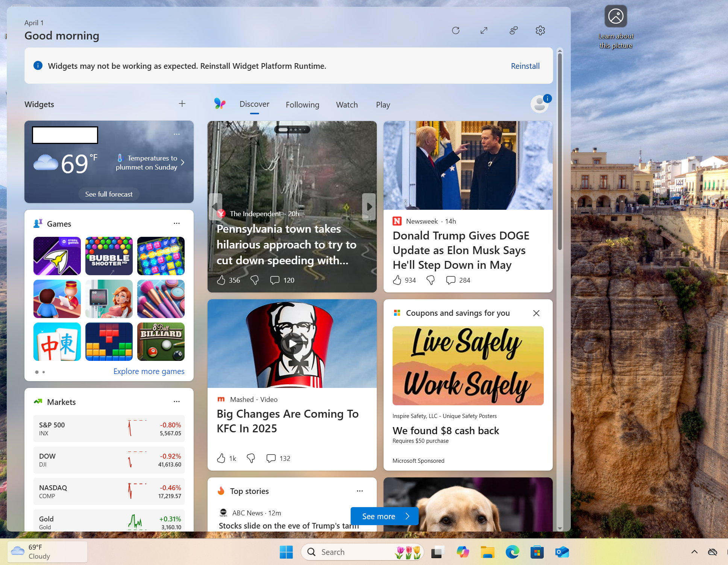Refresh the widgets feed
The width and height of the screenshot is (728, 565).
click(455, 30)
